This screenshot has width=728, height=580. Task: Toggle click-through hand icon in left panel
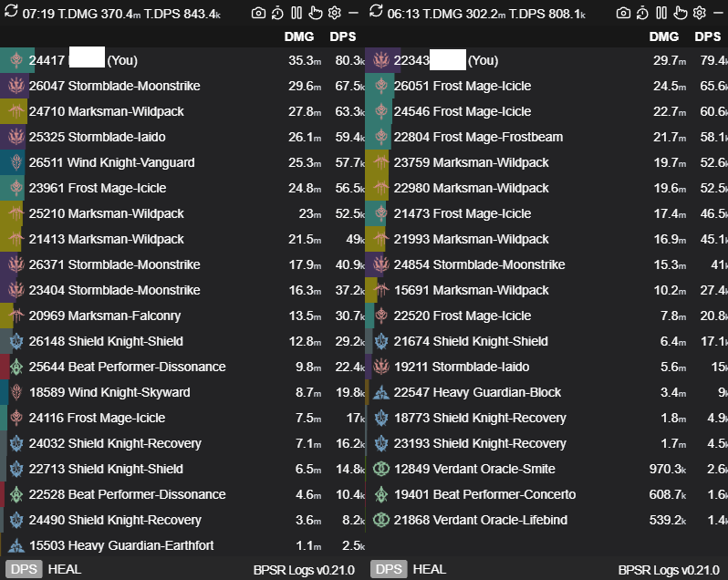(316, 13)
